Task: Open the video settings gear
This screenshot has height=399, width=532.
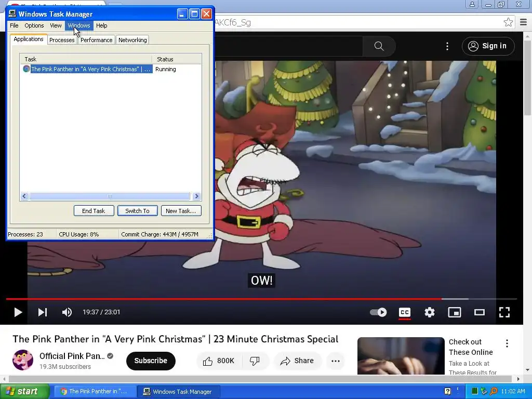Action: pyautogui.click(x=430, y=312)
